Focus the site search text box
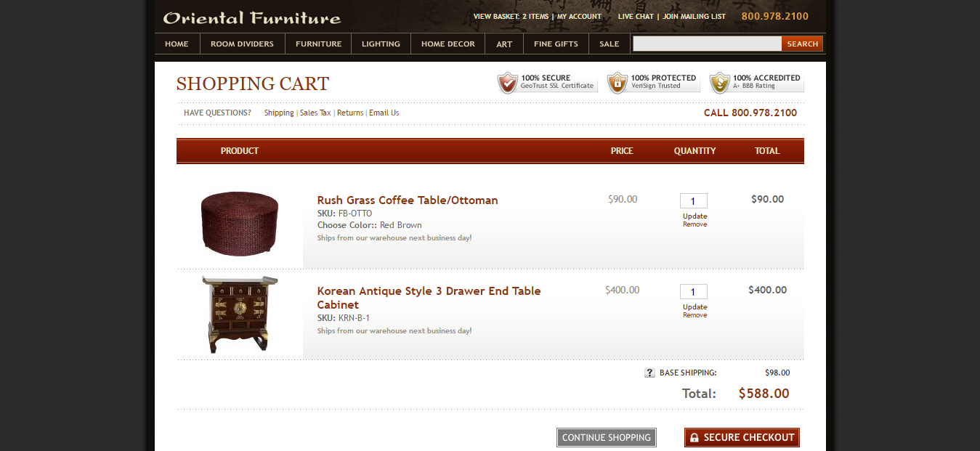The height and width of the screenshot is (451, 980). (x=706, y=44)
